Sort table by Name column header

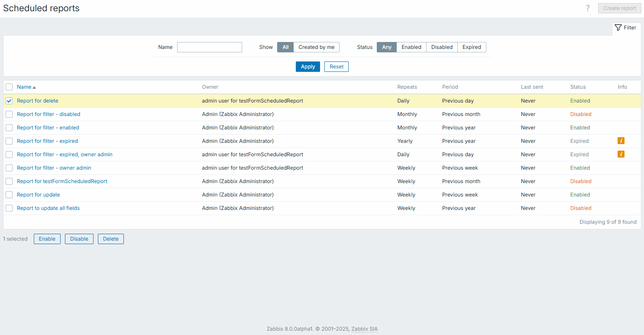[24, 87]
